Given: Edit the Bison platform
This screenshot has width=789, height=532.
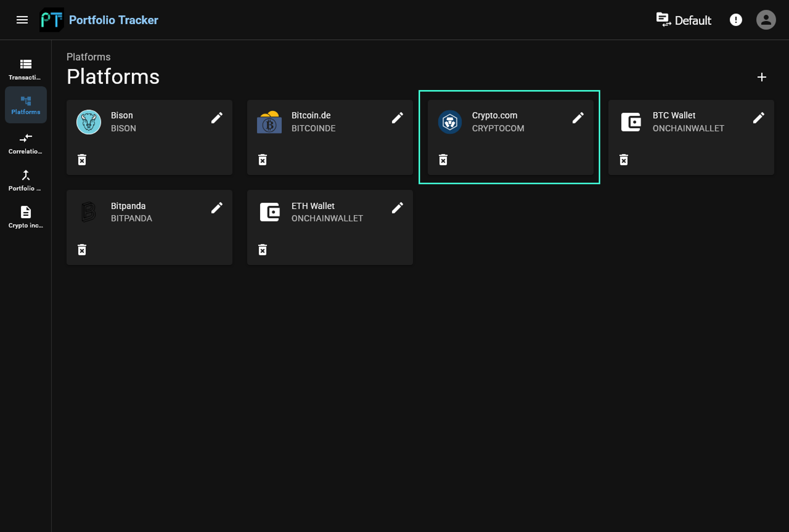Looking at the screenshot, I should click(x=217, y=118).
